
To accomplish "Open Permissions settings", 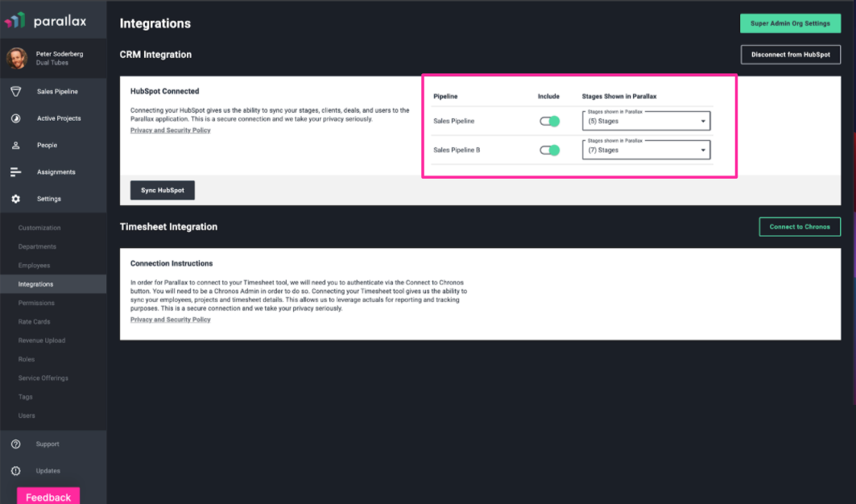I will pyautogui.click(x=36, y=303).
